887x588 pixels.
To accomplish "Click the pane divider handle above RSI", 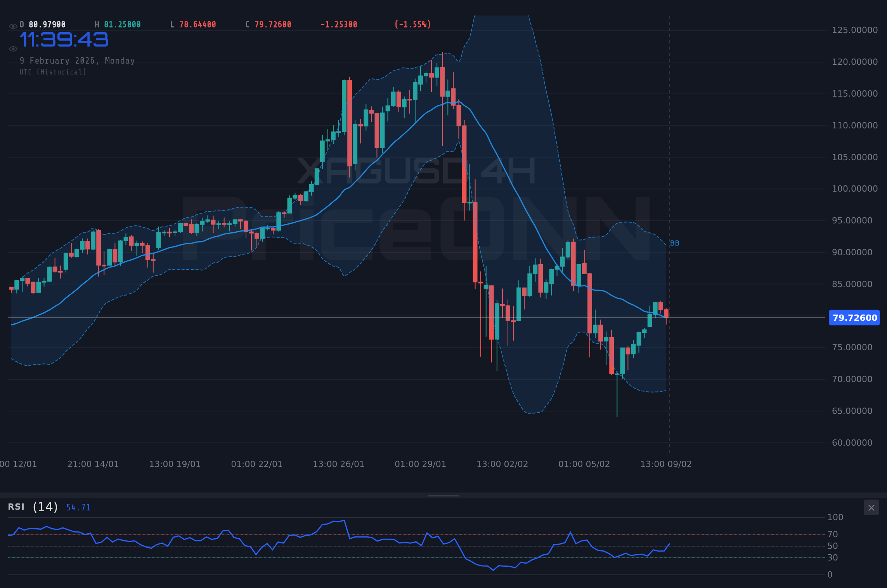I will pos(443,495).
